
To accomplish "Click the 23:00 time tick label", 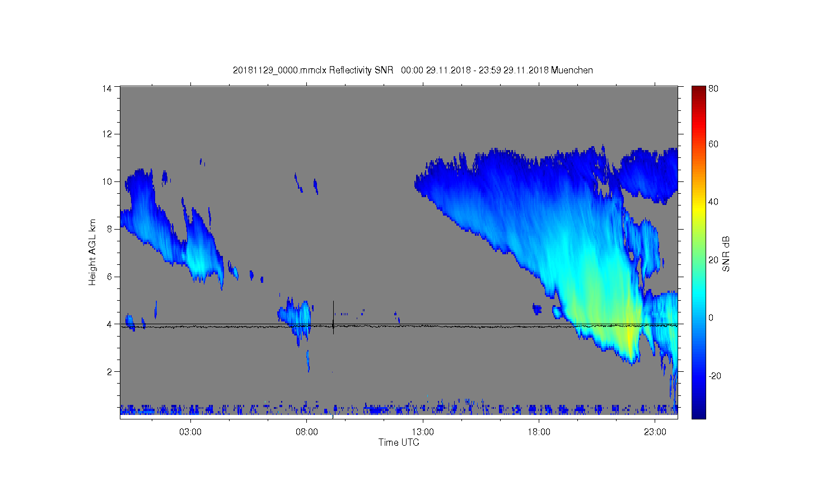I will 655,432.
